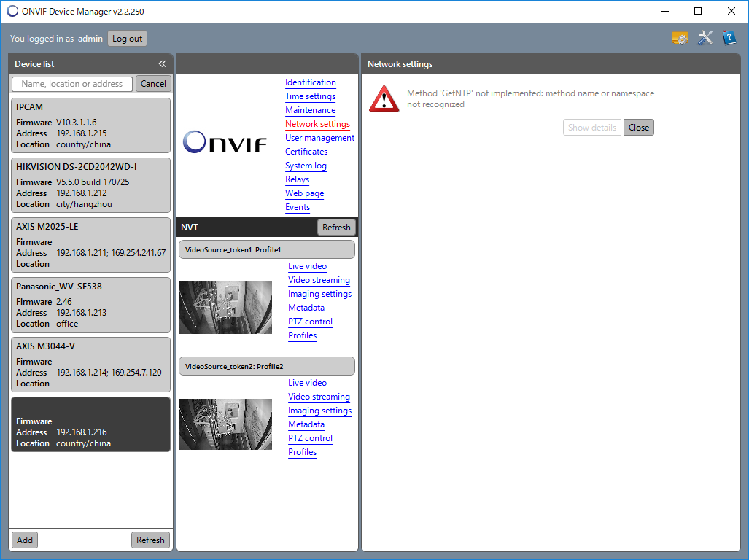The height and width of the screenshot is (560, 749).
Task: Click the Log out button
Action: pyautogui.click(x=127, y=39)
